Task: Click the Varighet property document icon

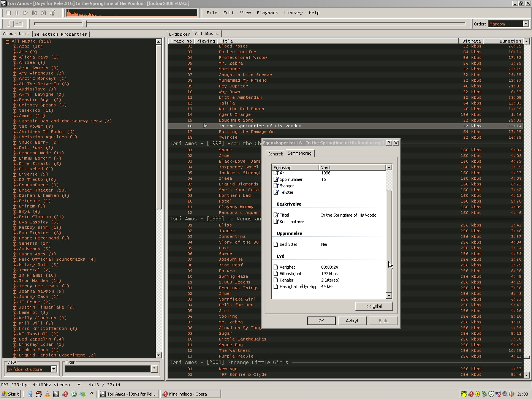Action: point(276,267)
